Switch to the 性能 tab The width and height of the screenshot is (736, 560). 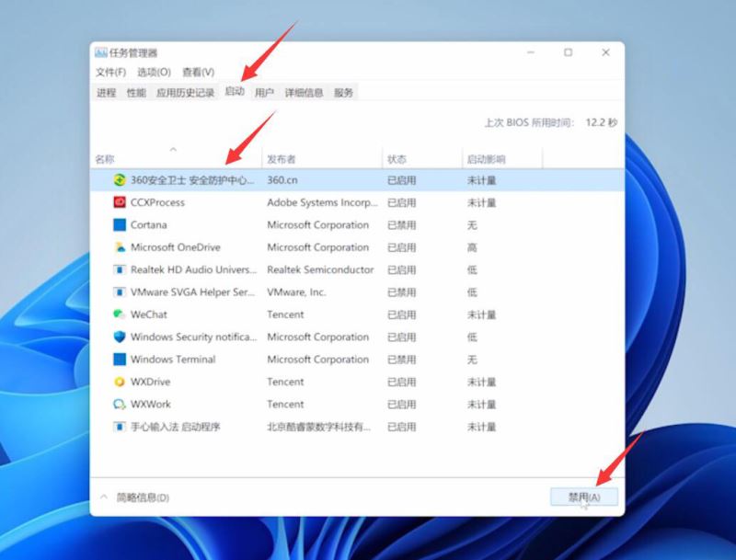(x=136, y=93)
